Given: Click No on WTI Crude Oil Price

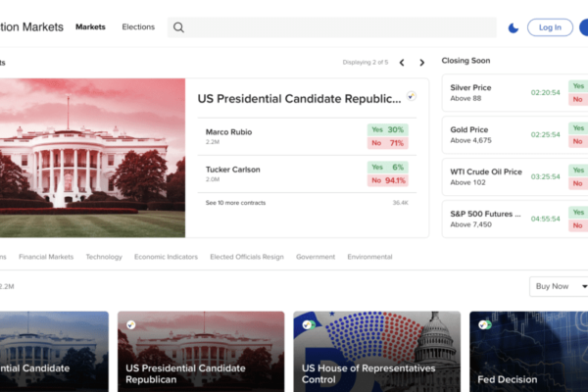Looking at the screenshot, I should click(x=578, y=183).
